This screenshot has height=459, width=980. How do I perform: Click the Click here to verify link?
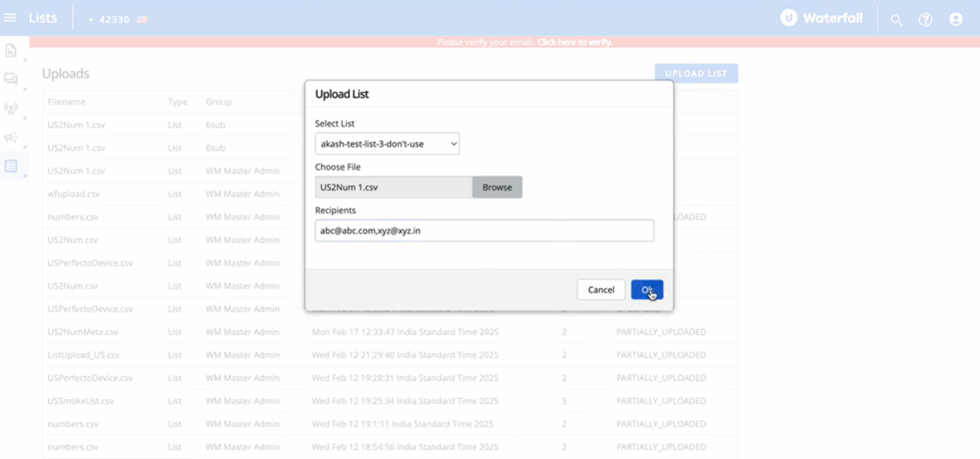click(574, 41)
